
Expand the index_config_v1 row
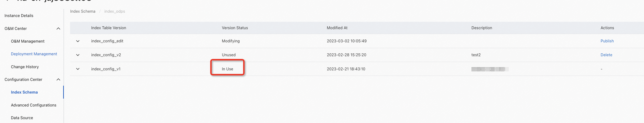point(78,69)
